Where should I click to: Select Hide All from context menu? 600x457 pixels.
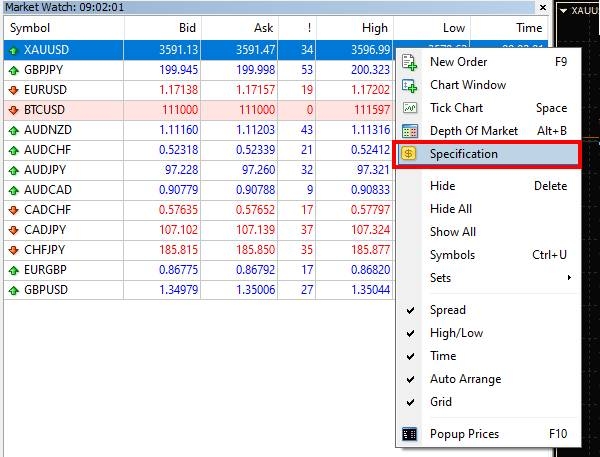click(x=450, y=209)
